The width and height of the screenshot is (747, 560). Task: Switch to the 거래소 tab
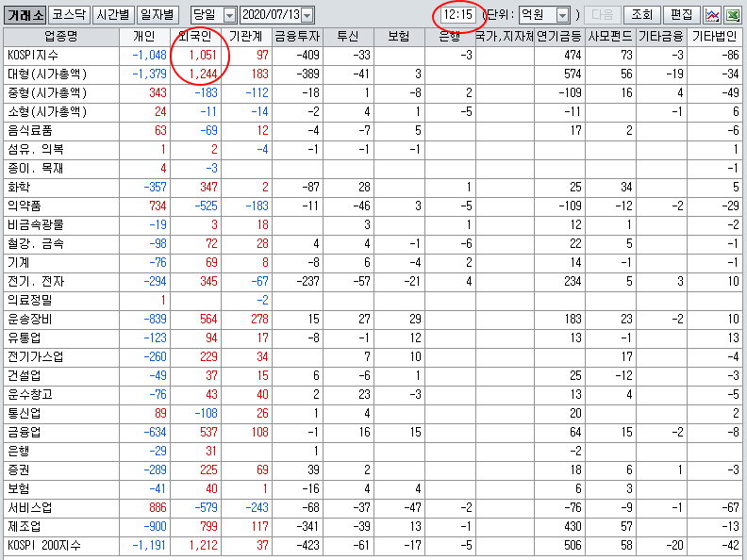24,15
